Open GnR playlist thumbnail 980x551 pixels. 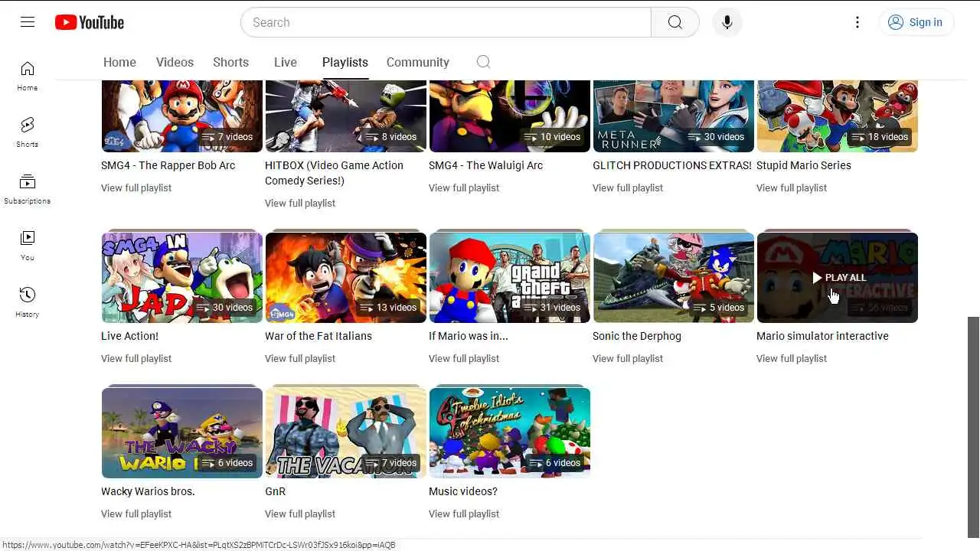(x=346, y=432)
